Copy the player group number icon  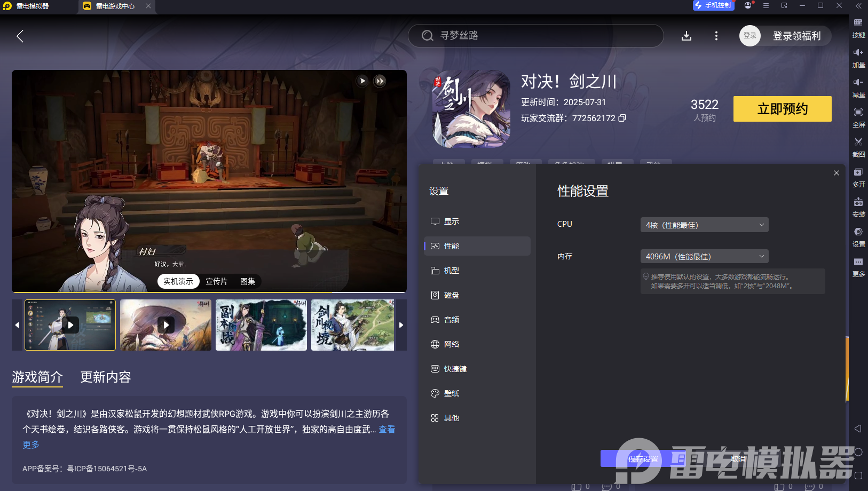click(x=622, y=118)
